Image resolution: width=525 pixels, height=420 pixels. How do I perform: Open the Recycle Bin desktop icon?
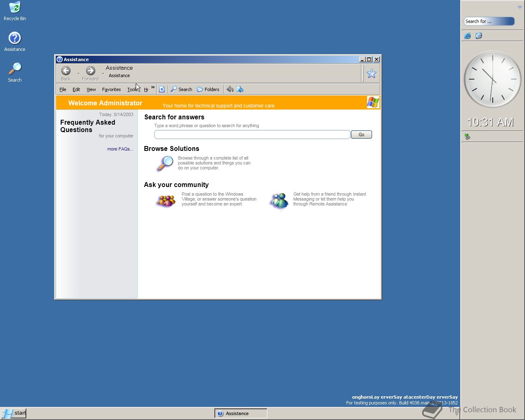[15, 11]
